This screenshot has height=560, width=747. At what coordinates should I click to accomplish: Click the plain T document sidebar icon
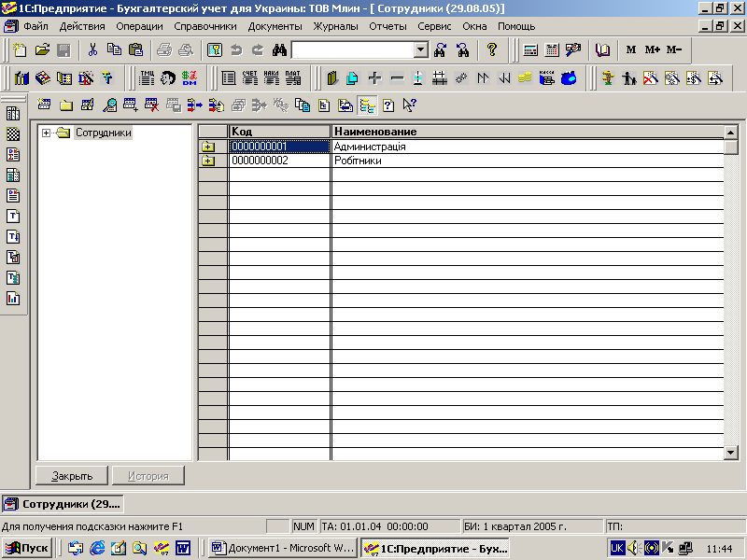coord(13,217)
